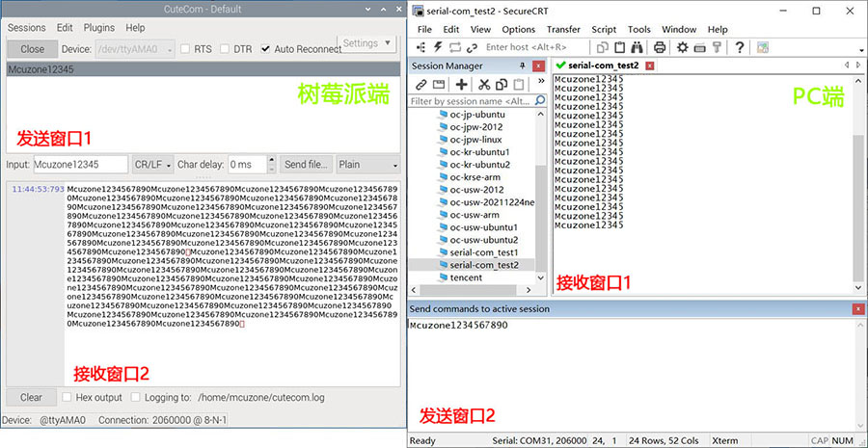Viewport: 868px width, 448px height.
Task: Open the Plain format dropdown
Action: point(368,164)
